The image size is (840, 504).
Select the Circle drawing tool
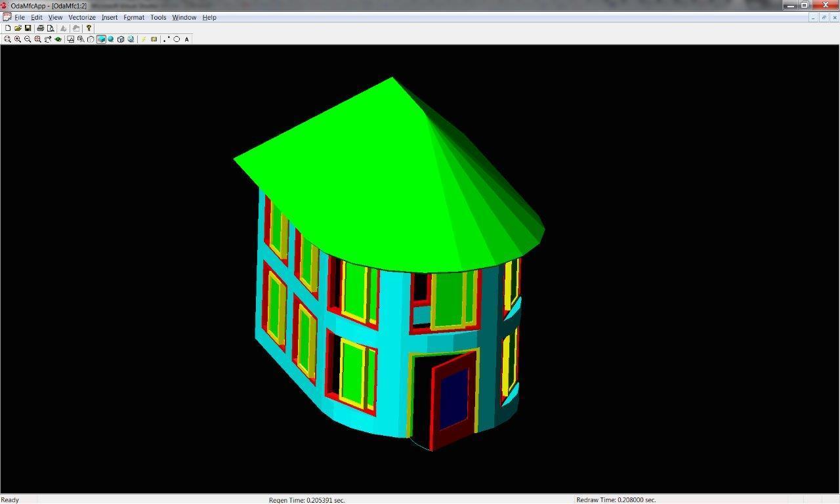176,39
